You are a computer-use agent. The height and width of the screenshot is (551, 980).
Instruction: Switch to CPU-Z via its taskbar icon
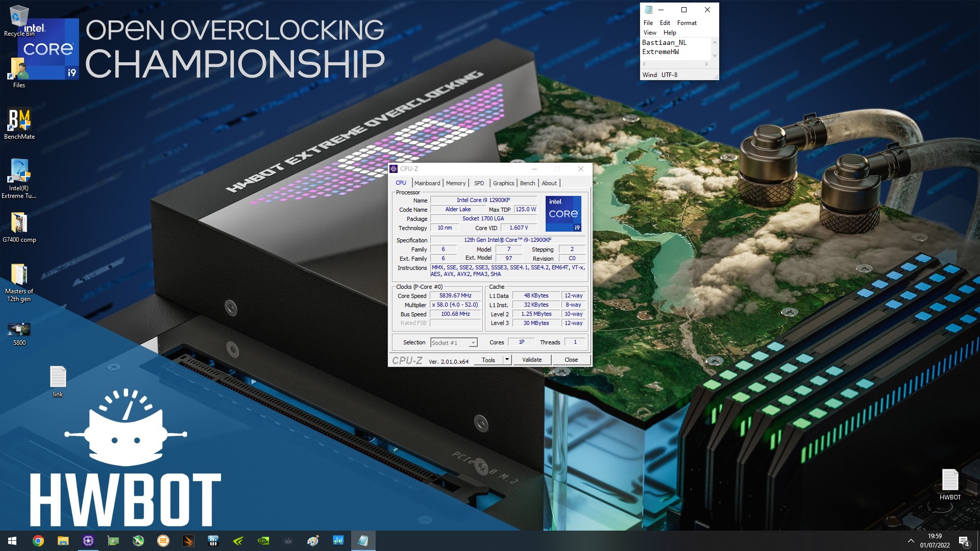88,541
